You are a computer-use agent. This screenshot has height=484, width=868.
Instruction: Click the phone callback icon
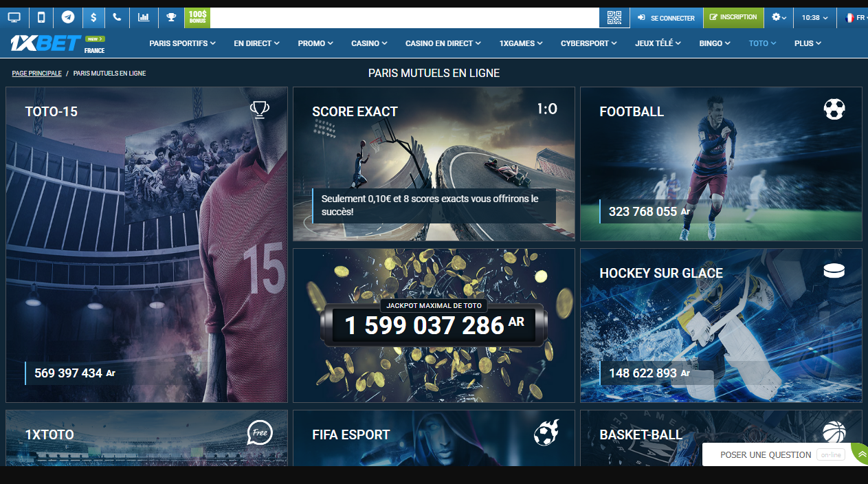(117, 17)
